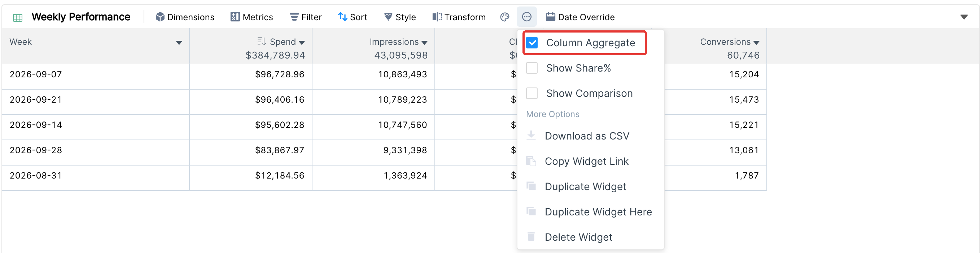The height and width of the screenshot is (253, 980).
Task: Open the Style options
Action: (x=400, y=17)
